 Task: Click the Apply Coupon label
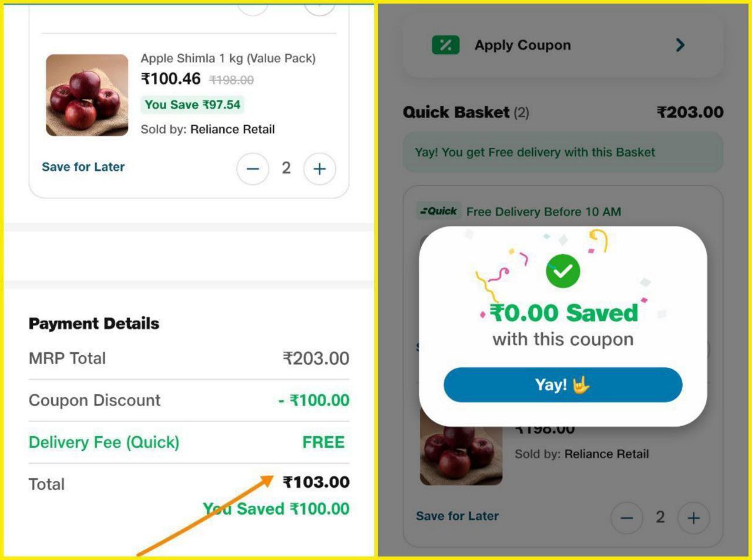pos(522,45)
